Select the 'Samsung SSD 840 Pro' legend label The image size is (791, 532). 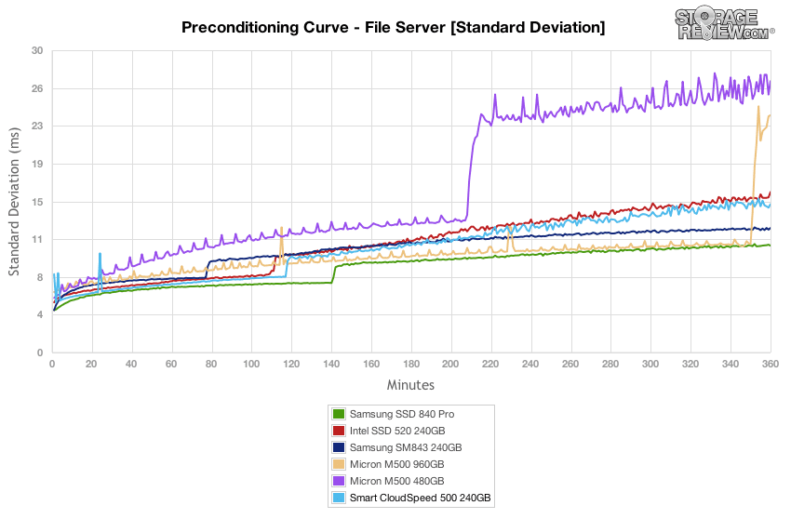pyautogui.click(x=402, y=414)
